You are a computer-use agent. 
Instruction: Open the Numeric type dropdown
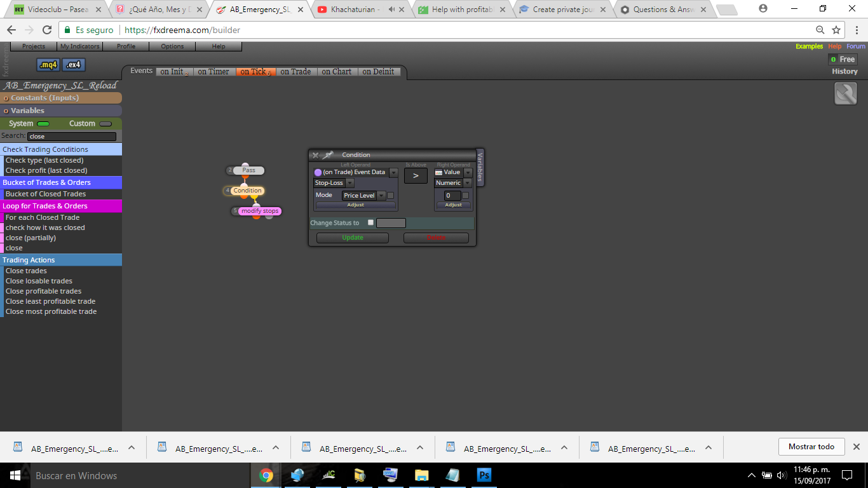coord(468,183)
